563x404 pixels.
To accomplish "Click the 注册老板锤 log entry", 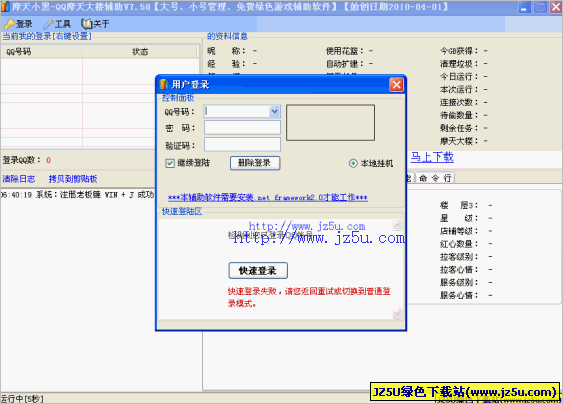I will tap(77, 195).
